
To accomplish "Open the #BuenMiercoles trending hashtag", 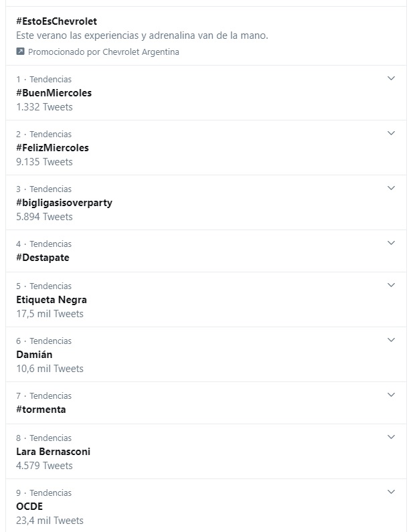I will pos(54,93).
